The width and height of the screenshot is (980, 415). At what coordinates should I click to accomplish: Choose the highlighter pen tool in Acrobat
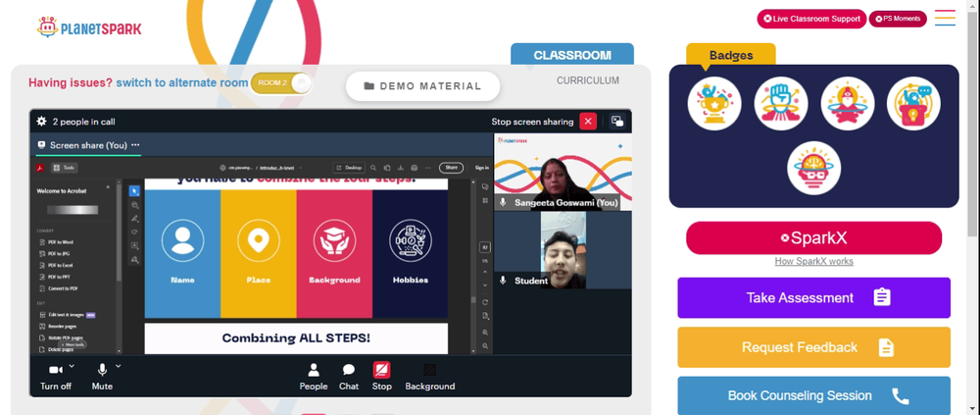134,219
